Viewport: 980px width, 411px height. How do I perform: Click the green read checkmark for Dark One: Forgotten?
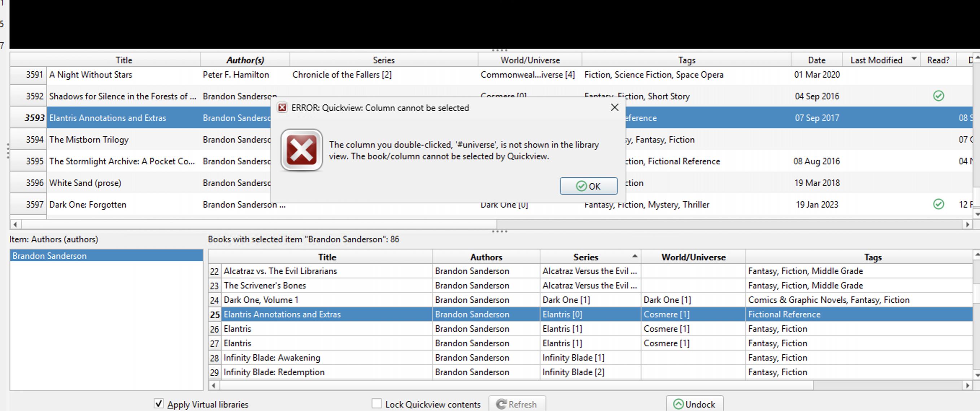(x=938, y=204)
